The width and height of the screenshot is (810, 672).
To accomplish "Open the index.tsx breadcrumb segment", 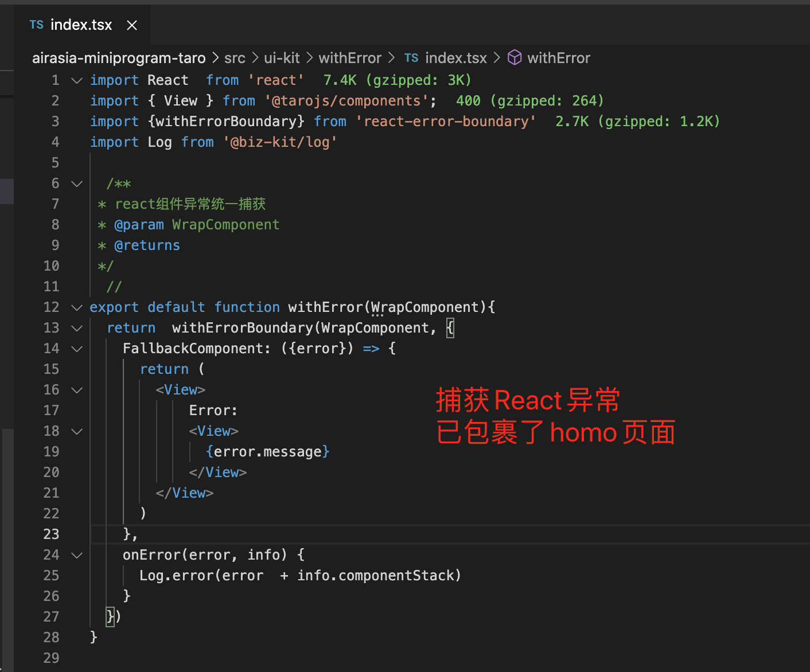I will pos(456,58).
